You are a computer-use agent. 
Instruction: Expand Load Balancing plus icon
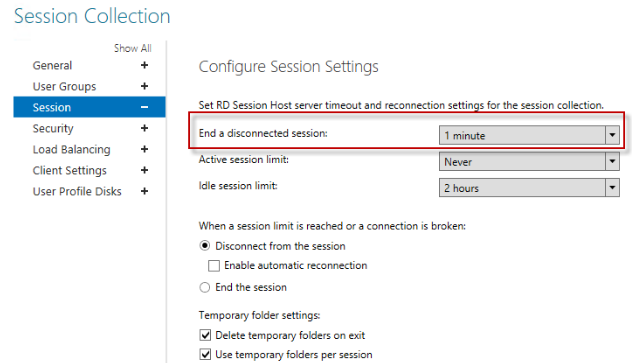(144, 149)
